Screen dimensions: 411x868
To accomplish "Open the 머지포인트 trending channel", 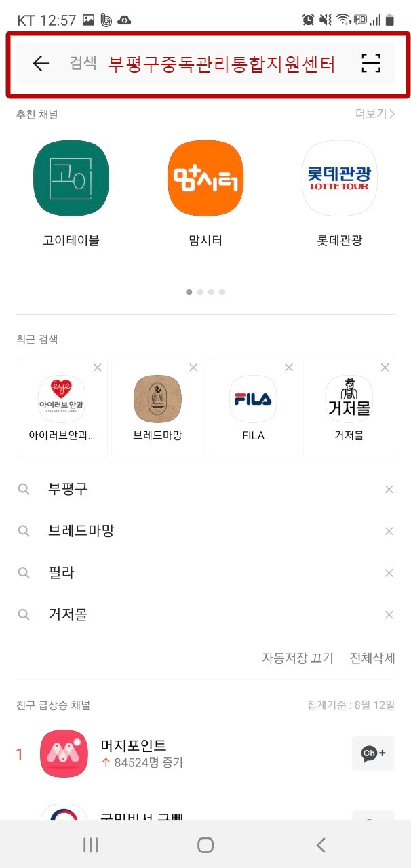I will [x=133, y=753].
